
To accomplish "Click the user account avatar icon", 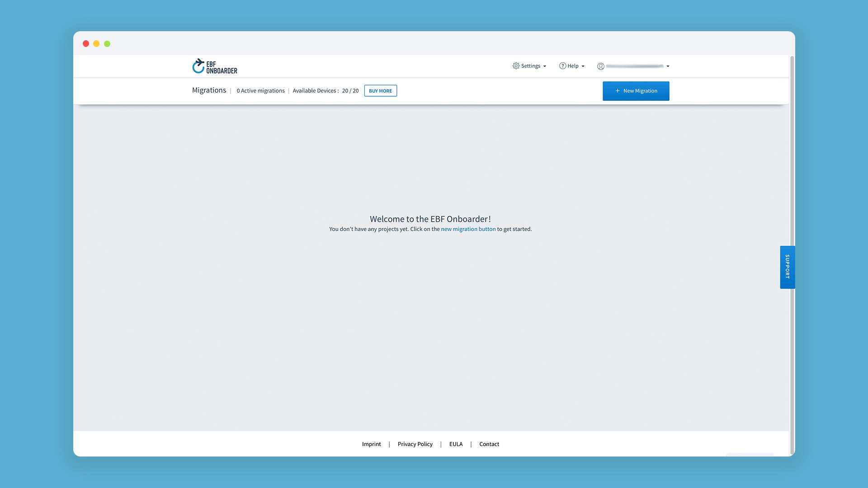I will pyautogui.click(x=600, y=66).
